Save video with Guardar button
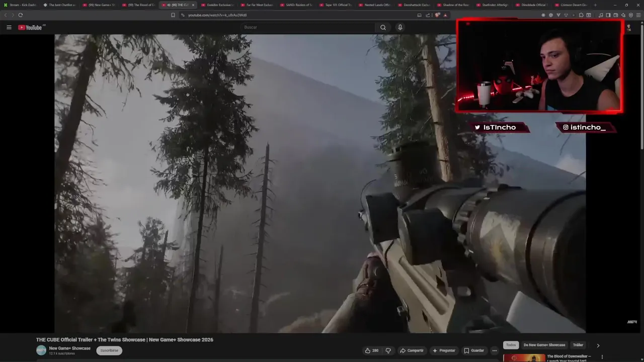Image resolution: width=644 pixels, height=362 pixels. (x=474, y=350)
